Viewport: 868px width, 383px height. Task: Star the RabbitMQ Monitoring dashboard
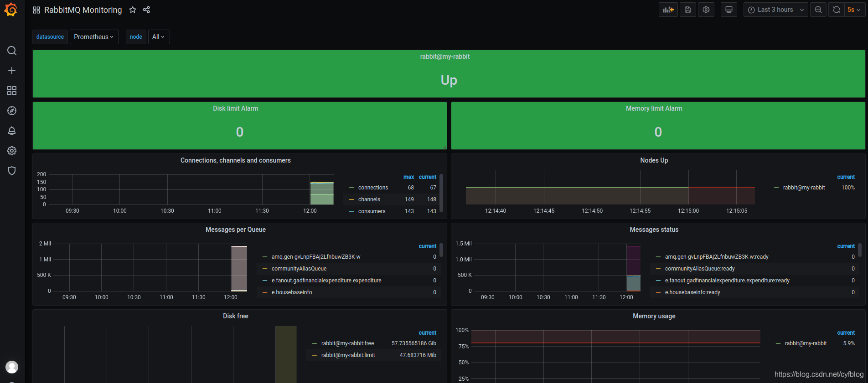133,10
